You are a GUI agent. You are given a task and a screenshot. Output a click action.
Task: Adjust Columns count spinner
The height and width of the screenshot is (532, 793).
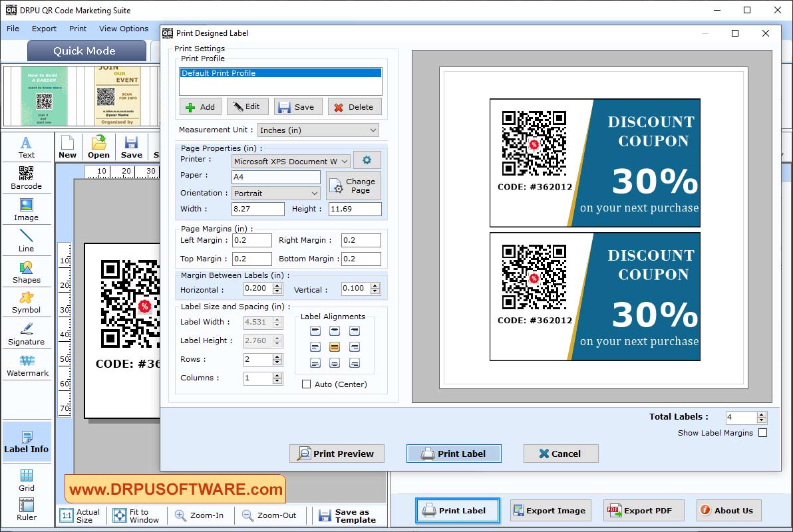click(x=277, y=378)
